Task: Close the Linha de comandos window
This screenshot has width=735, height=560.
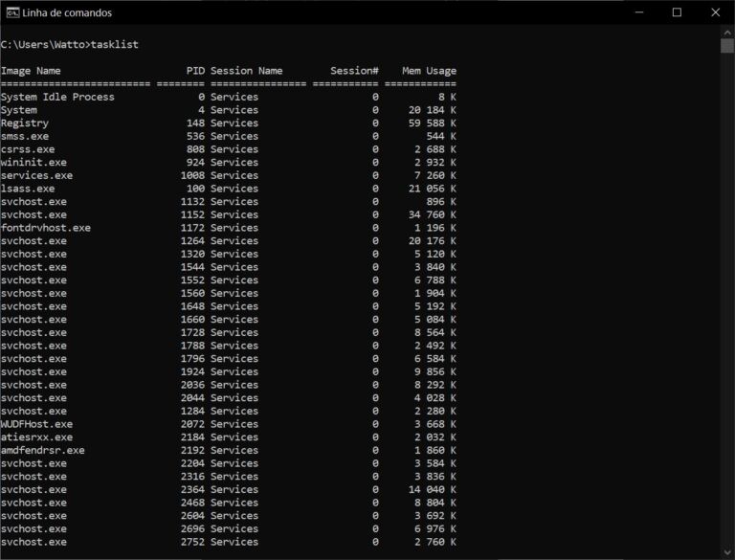Action: [x=717, y=12]
